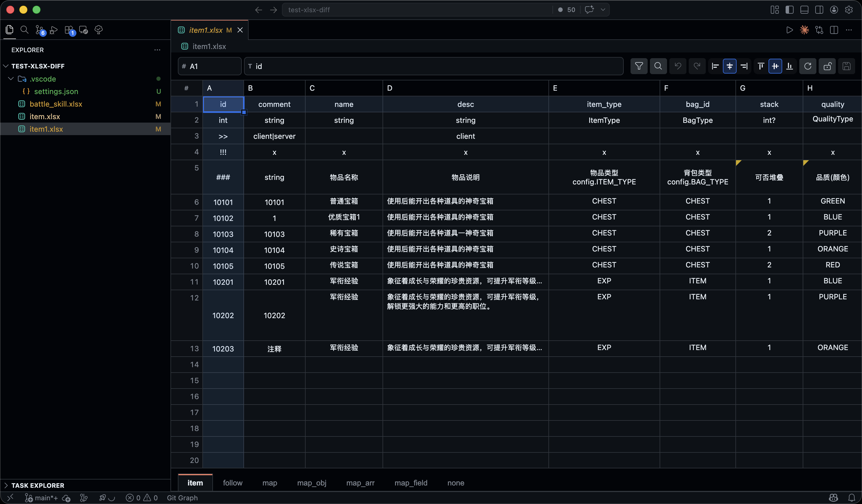The image size is (862, 504).
Task: Switch to the map sheet tab
Action: click(x=270, y=482)
